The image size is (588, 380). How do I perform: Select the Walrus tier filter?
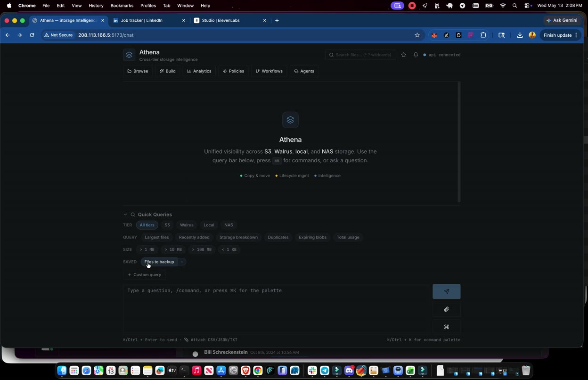point(187,225)
